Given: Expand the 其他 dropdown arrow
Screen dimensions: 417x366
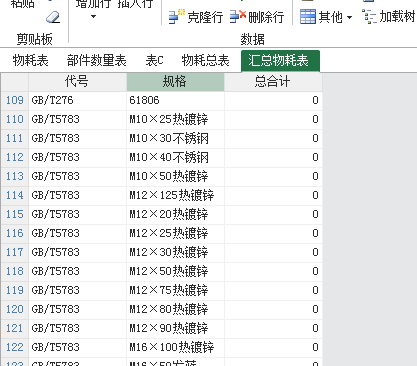Looking at the screenshot, I should coord(349,17).
